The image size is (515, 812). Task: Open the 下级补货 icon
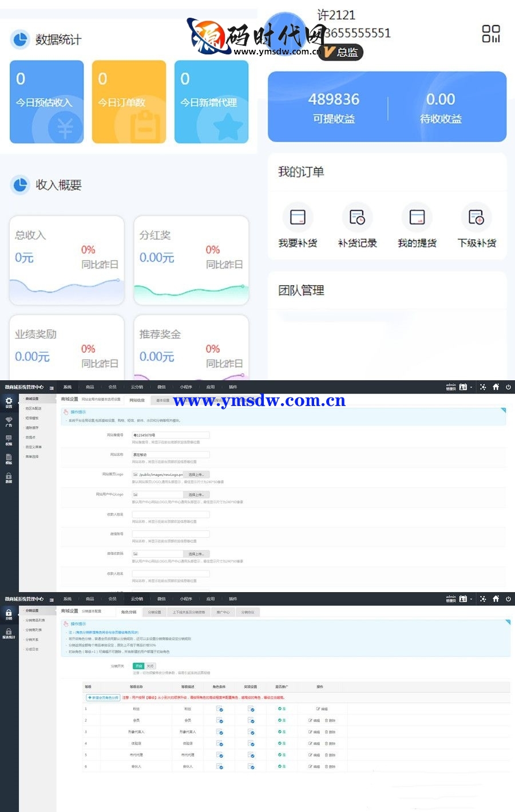pos(476,218)
